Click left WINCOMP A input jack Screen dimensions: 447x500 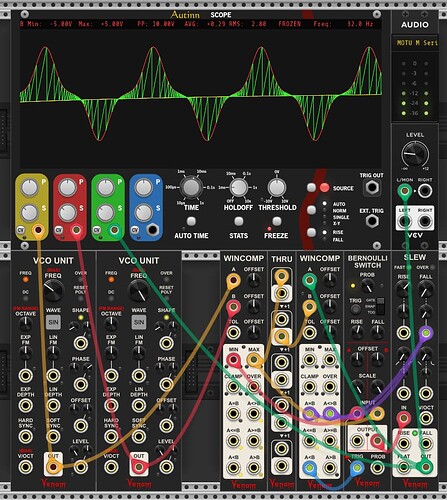pos(233,281)
